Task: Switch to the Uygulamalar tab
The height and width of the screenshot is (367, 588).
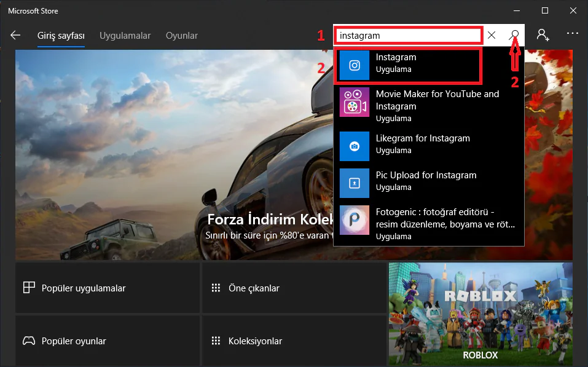Action: tap(125, 36)
